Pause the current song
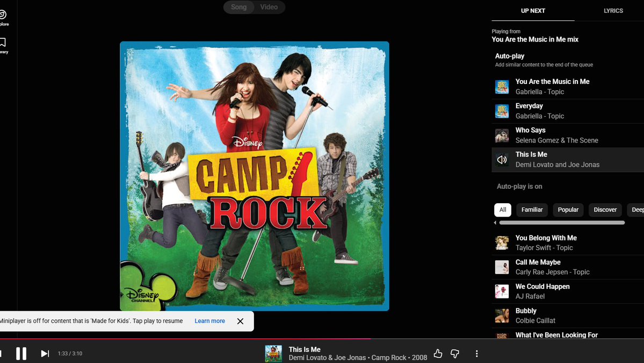Screen dimensions: 644x363 point(21,353)
